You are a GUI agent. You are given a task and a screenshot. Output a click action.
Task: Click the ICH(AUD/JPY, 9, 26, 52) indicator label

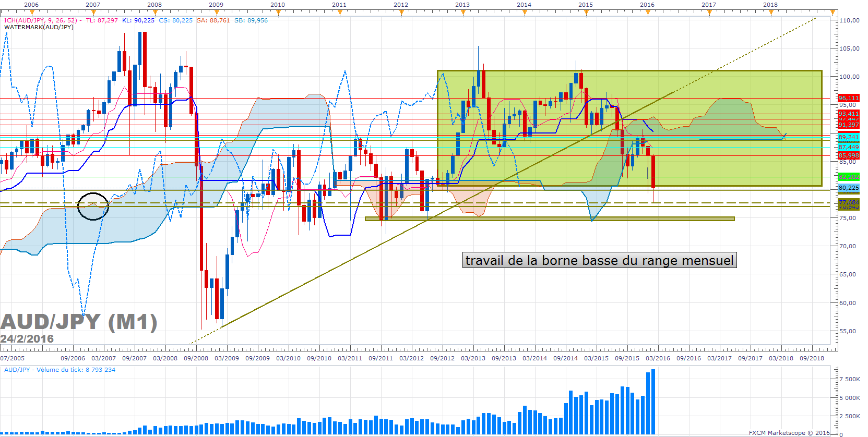coord(41,20)
